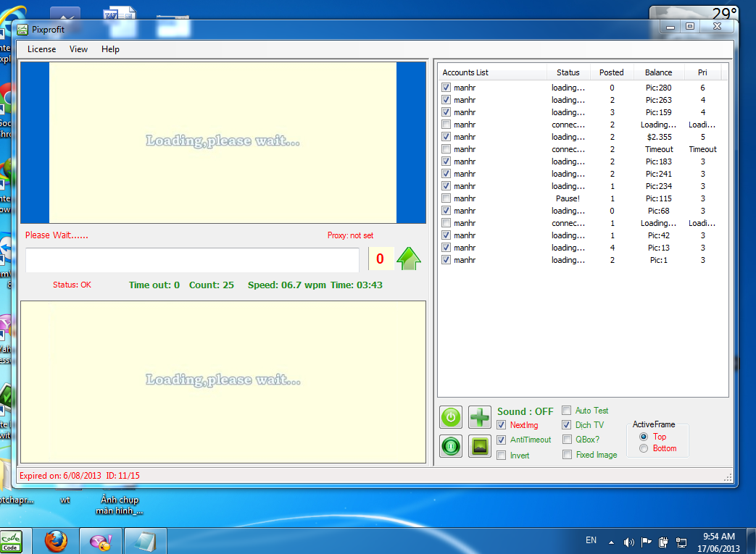Click the Speed: 06.7 wpm text
756x554 pixels.
click(287, 285)
